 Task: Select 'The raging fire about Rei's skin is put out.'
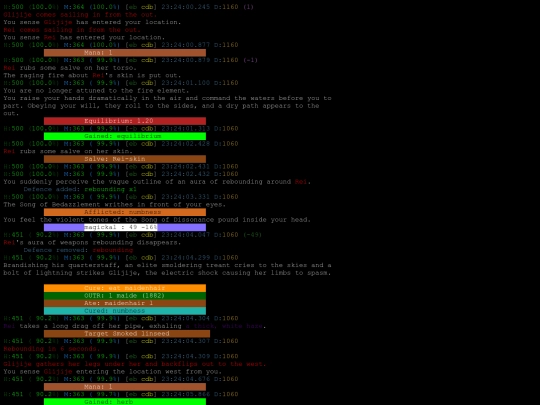click(92, 75)
